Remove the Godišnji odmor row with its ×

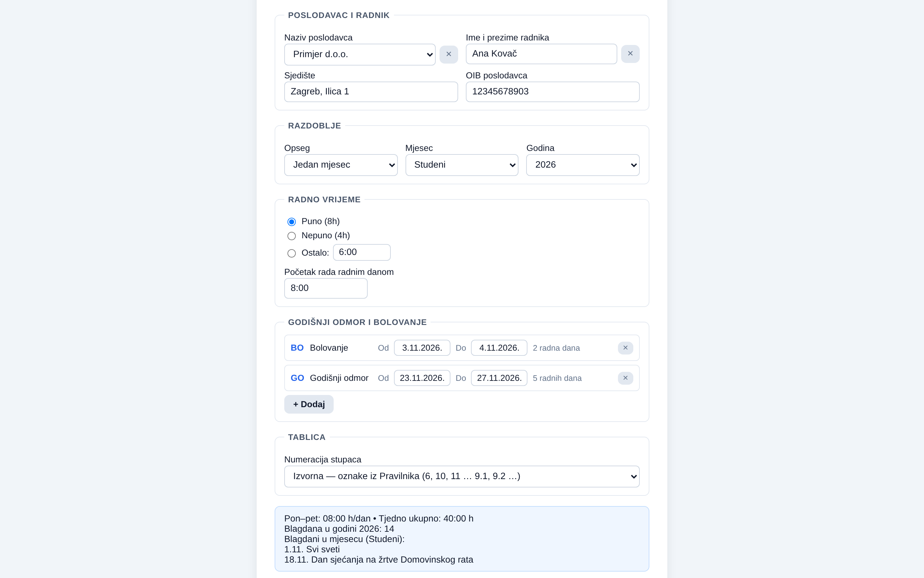coord(625,378)
